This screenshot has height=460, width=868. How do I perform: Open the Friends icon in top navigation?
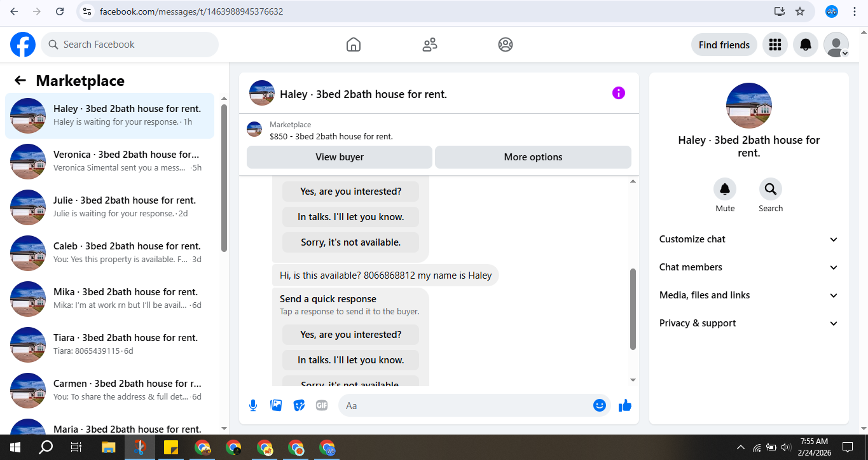pyautogui.click(x=430, y=45)
